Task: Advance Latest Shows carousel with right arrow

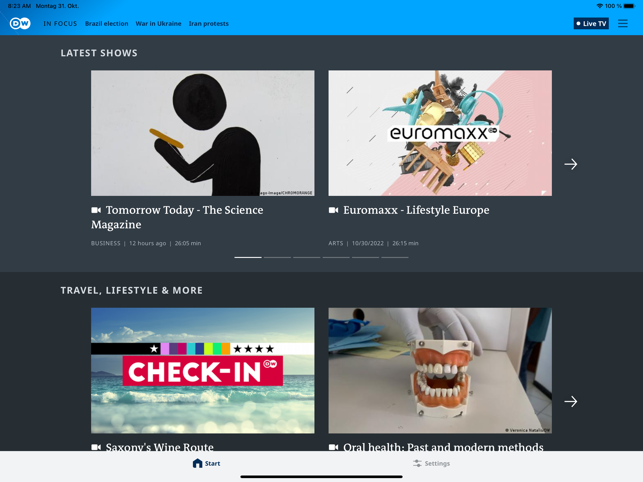Action: pyautogui.click(x=570, y=164)
